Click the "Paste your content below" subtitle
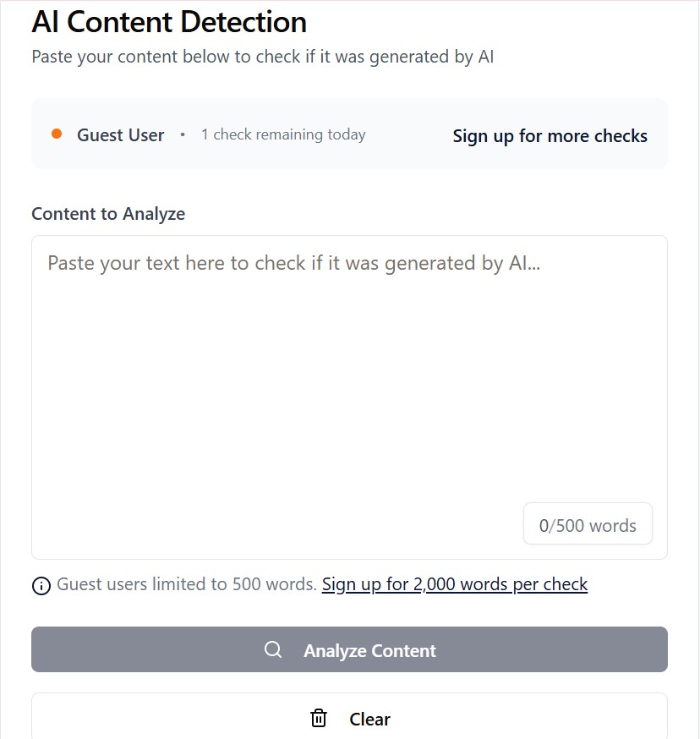This screenshot has height=739, width=700. (x=262, y=57)
